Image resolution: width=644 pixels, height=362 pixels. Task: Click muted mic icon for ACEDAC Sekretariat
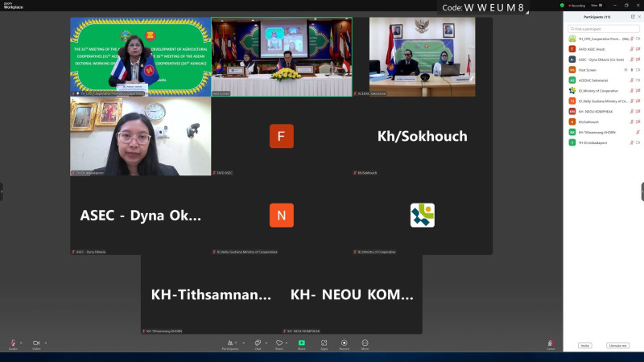tap(632, 80)
